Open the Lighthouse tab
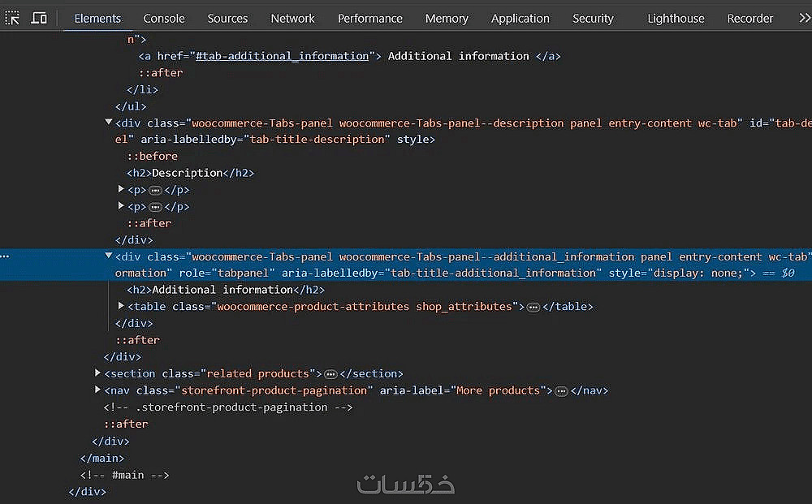The width and height of the screenshot is (812, 504). (676, 18)
